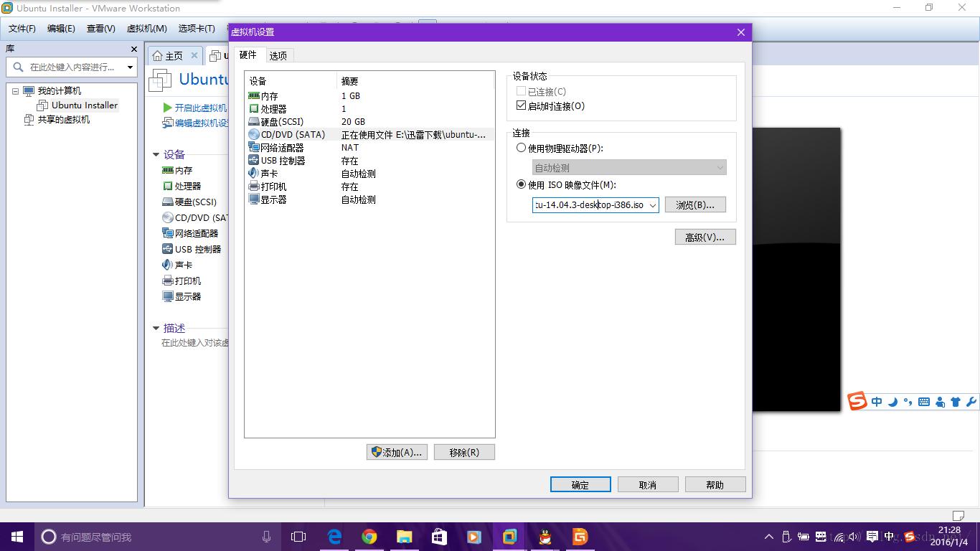Open the 查看(V) menu
The image size is (980, 551).
coord(101,29)
